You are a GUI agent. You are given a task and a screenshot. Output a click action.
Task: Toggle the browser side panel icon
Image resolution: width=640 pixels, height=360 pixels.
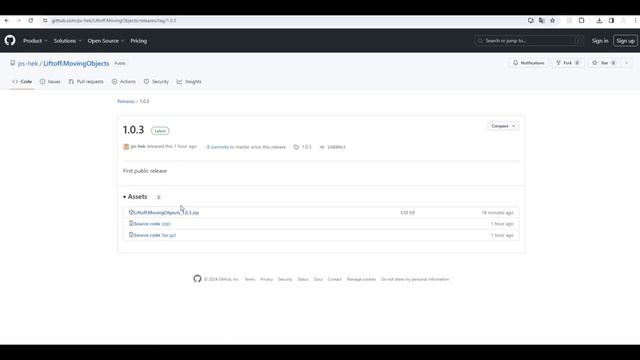click(611, 20)
